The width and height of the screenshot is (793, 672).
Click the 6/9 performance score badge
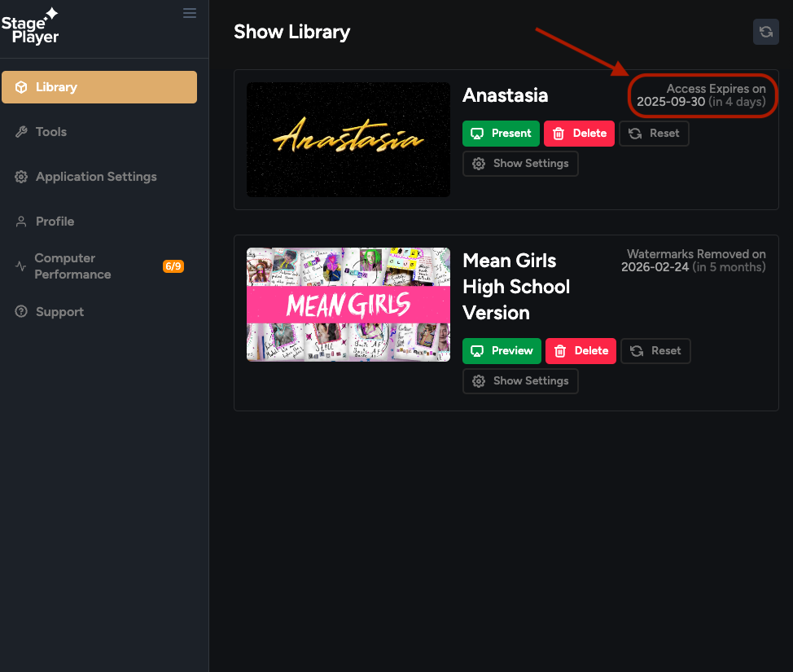coord(173,266)
